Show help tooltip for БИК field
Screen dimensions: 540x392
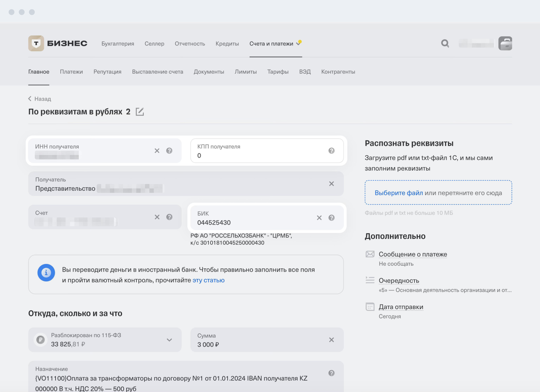[x=331, y=218]
